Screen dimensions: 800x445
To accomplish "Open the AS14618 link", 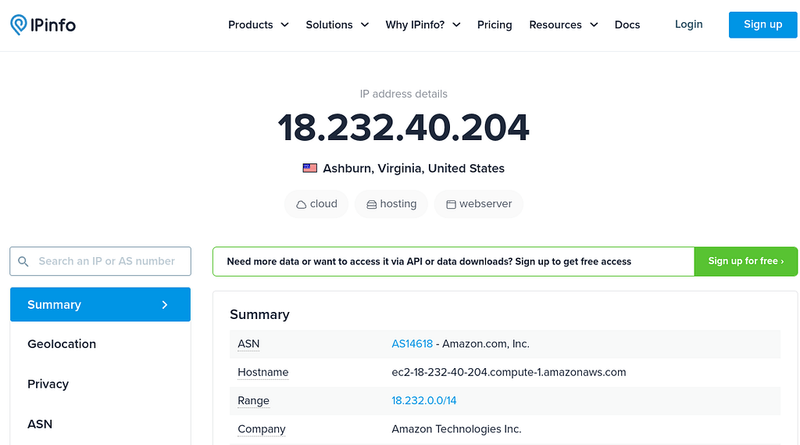I will 412,344.
